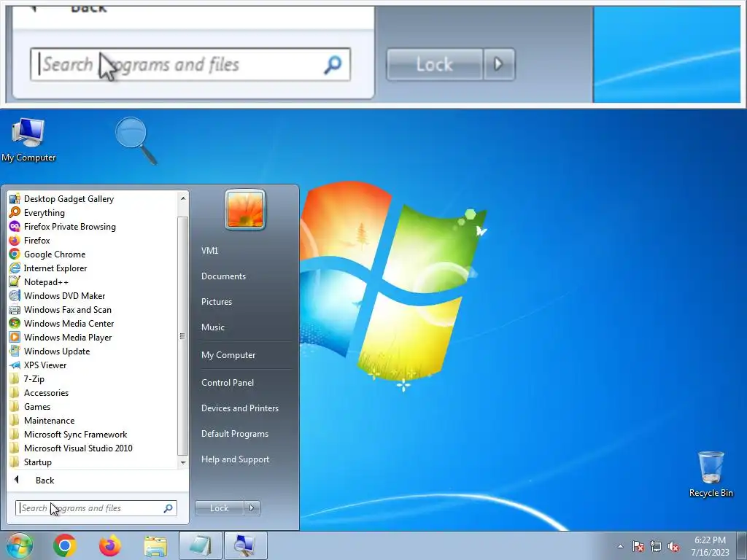The width and height of the screenshot is (747, 560).
Task: Select the Recycle Bin on the desktop
Action: click(x=711, y=474)
